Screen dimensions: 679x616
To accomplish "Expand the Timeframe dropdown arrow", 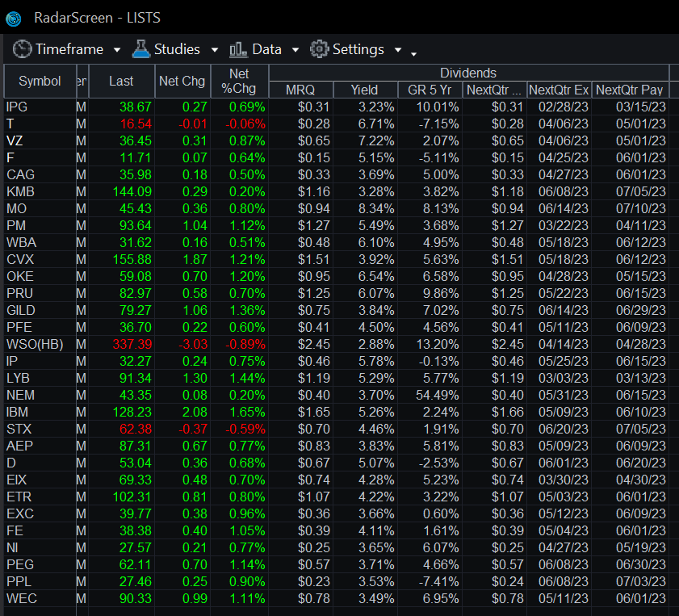I will point(117,50).
